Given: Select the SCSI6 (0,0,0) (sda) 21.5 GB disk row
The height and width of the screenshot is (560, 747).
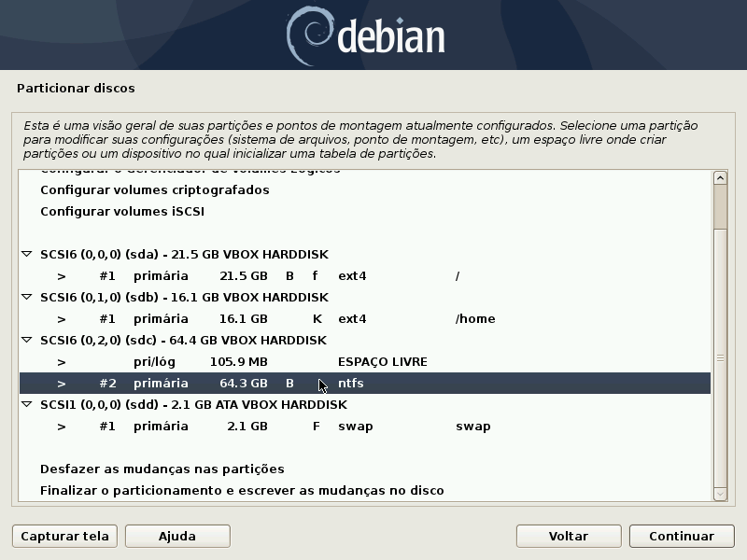Looking at the screenshot, I should point(365,254).
